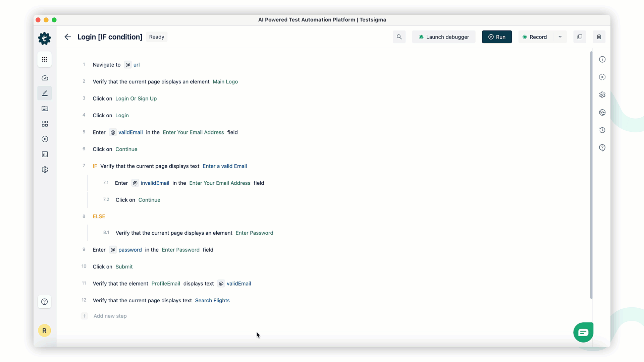Open the chat support bubble

tap(583, 332)
